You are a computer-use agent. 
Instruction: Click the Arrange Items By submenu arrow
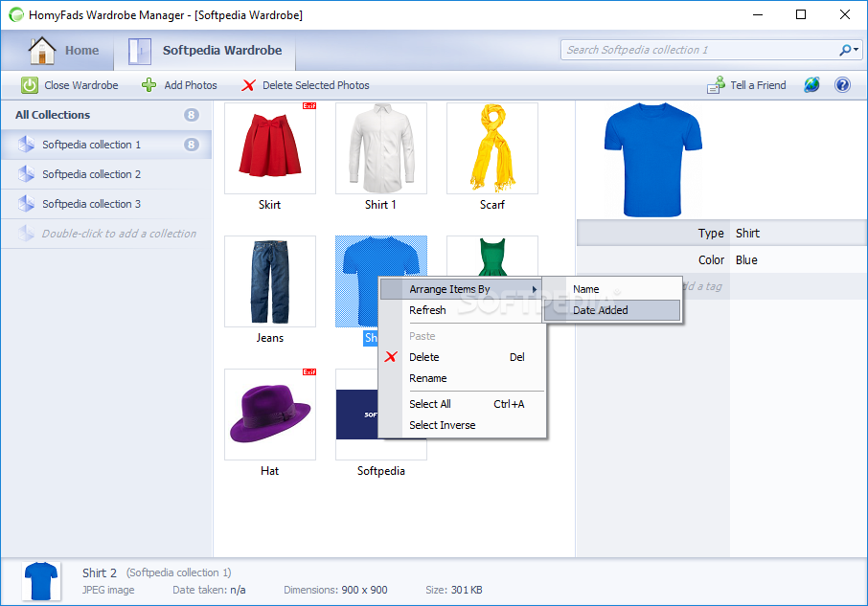[x=535, y=289]
